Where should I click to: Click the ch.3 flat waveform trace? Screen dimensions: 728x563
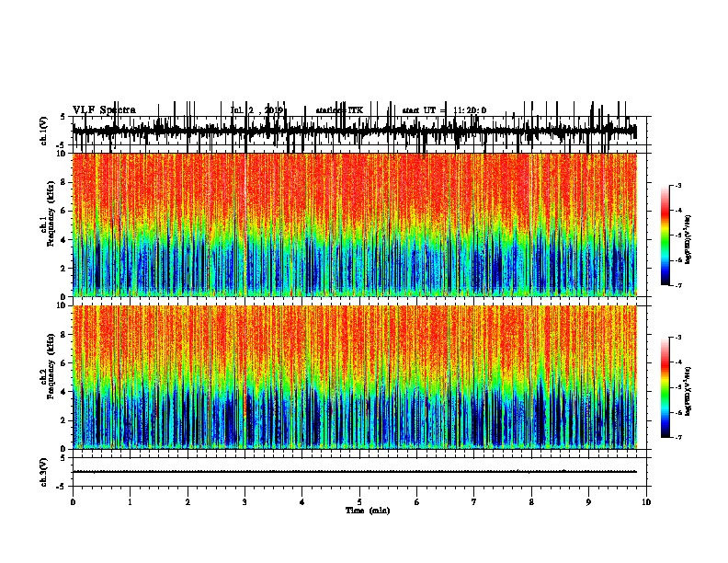point(354,472)
